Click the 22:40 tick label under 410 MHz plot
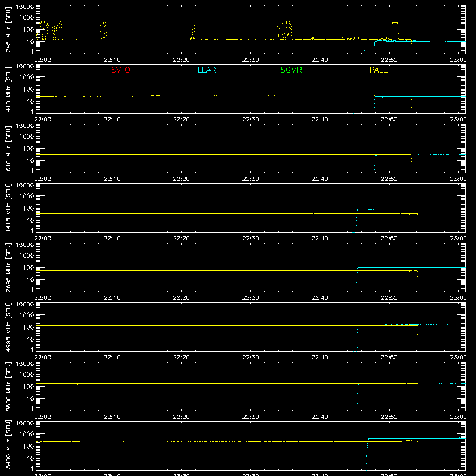Screen dimensions: 476x476 [320, 120]
